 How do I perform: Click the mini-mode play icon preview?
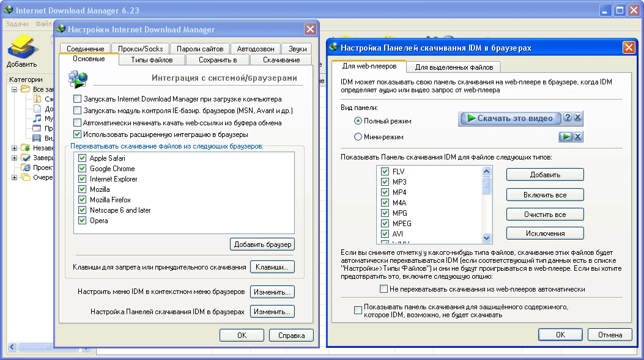[x=566, y=137]
